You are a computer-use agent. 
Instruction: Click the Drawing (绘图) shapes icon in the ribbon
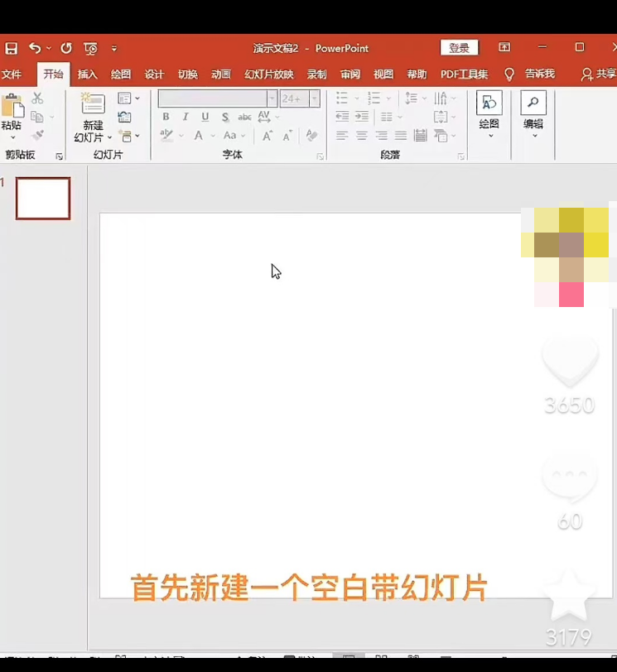pyautogui.click(x=489, y=103)
